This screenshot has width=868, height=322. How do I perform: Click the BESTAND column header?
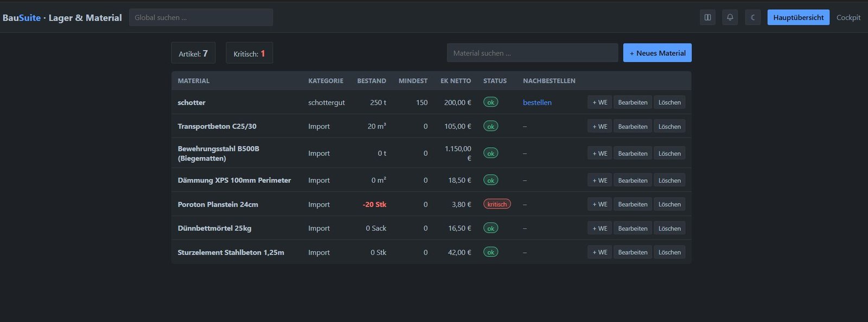(x=372, y=81)
